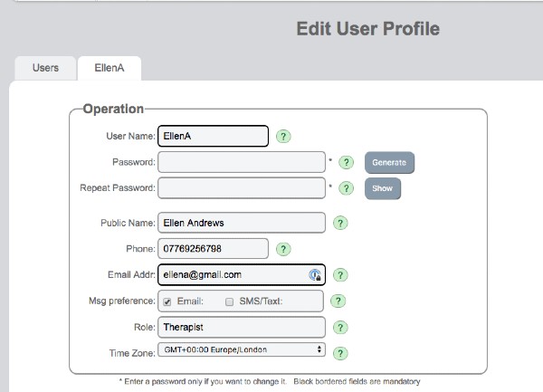Viewport: 543px width, 392px height.
Task: Edit the Email Addr field
Action: click(242, 274)
